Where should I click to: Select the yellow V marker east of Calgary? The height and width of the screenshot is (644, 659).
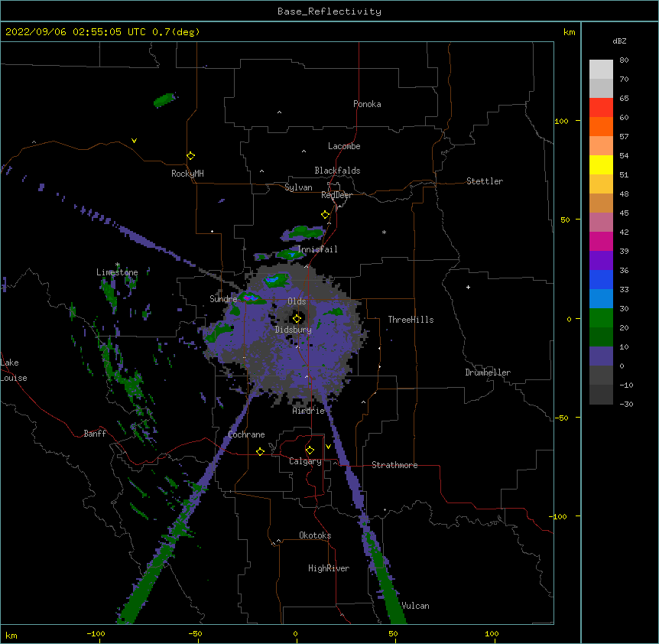(328, 447)
